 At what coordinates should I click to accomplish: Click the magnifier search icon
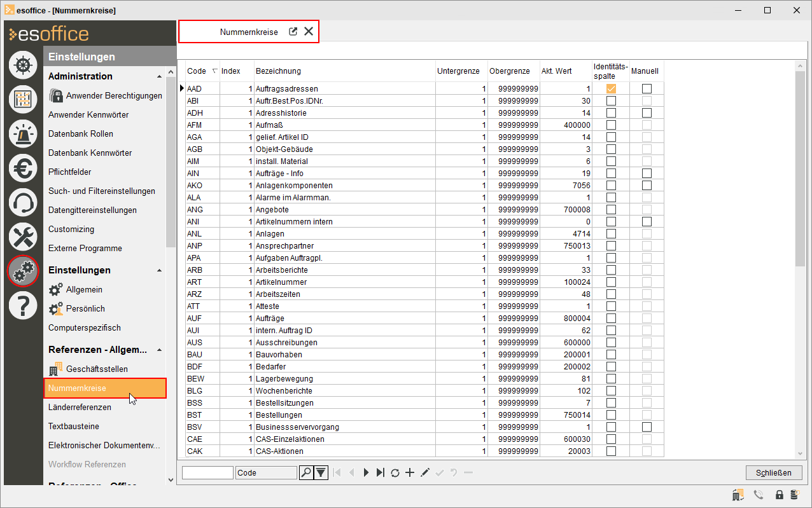point(306,472)
